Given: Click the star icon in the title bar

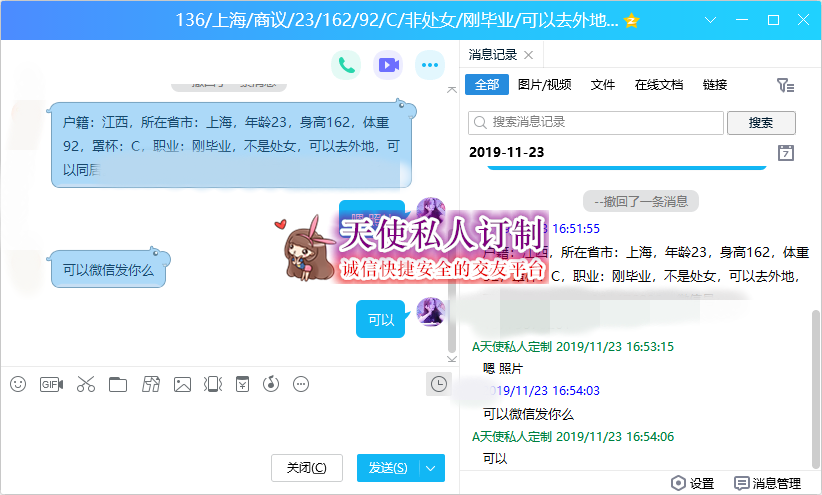Looking at the screenshot, I should click(x=631, y=21).
